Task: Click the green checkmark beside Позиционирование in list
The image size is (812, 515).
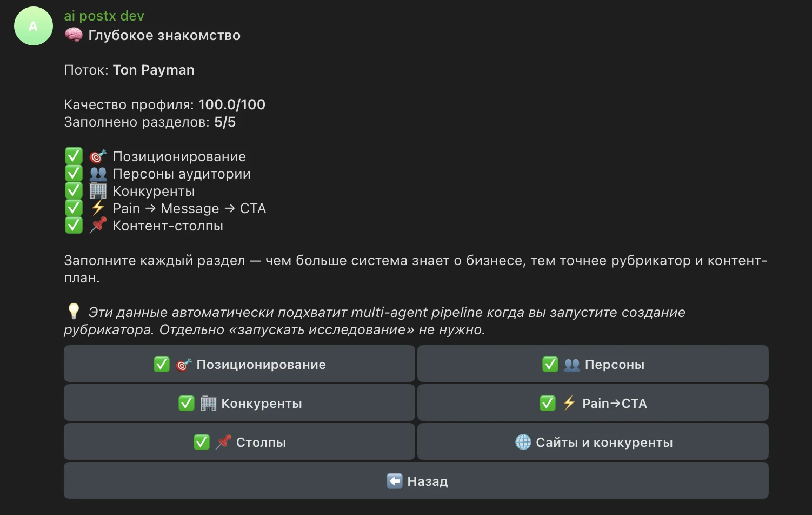Action: pos(74,156)
